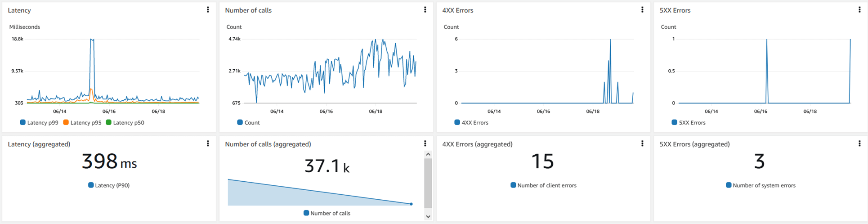Image resolution: width=868 pixels, height=224 pixels.
Task: Click the Number of system errors legend
Action: [x=764, y=185]
